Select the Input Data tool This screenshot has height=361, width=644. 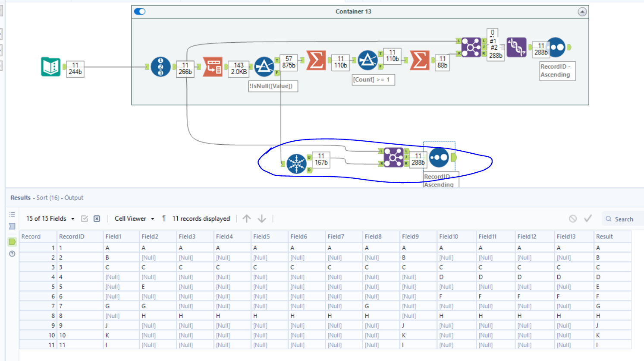[x=51, y=67]
